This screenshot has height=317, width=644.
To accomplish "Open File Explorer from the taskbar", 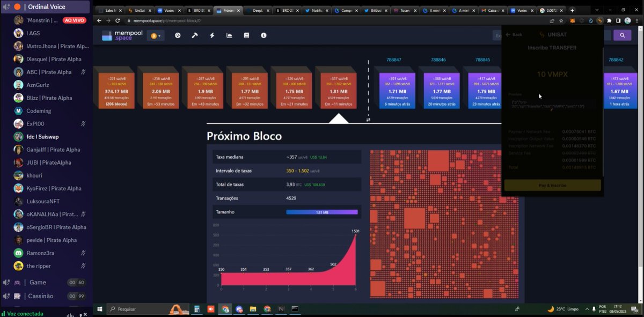I will [x=253, y=309].
